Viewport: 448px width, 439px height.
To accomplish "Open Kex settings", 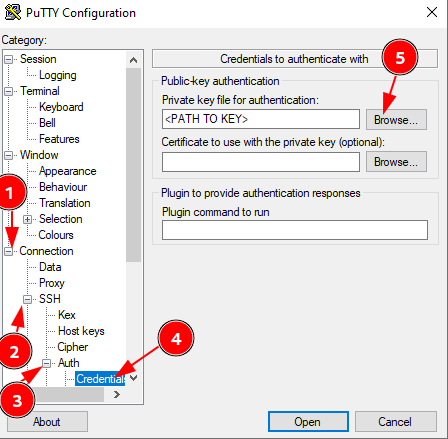I will [67, 315].
